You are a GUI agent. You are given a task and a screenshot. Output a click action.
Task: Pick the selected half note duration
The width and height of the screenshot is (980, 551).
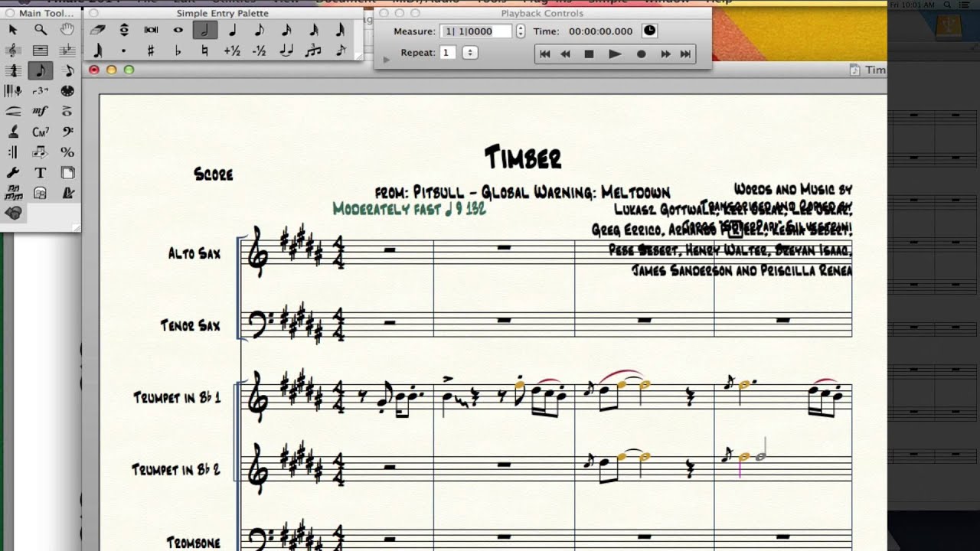tap(204, 30)
